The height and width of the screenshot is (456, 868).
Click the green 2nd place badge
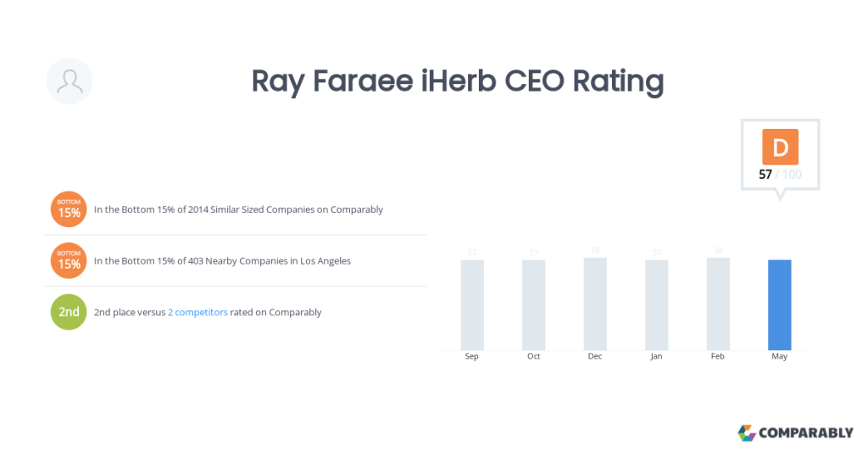coord(69,312)
